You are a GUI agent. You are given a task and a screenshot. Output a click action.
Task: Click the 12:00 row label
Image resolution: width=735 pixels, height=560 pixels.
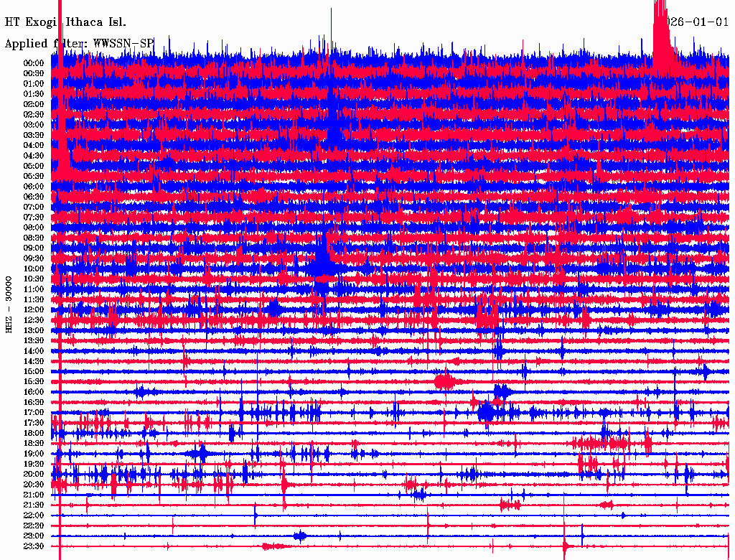(x=34, y=309)
